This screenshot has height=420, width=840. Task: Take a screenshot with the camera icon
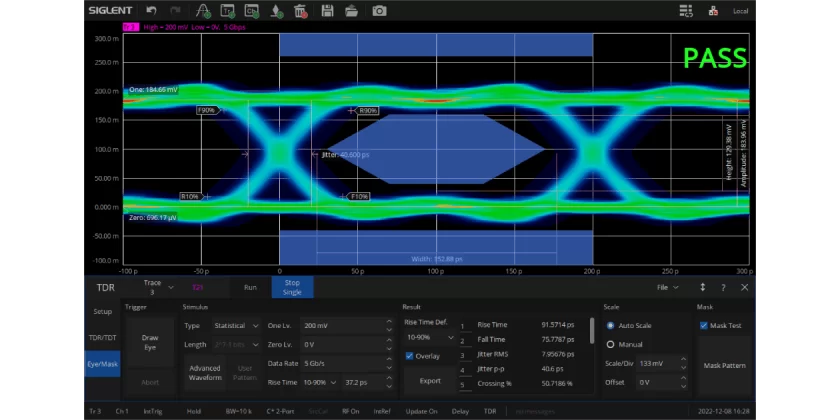[379, 11]
